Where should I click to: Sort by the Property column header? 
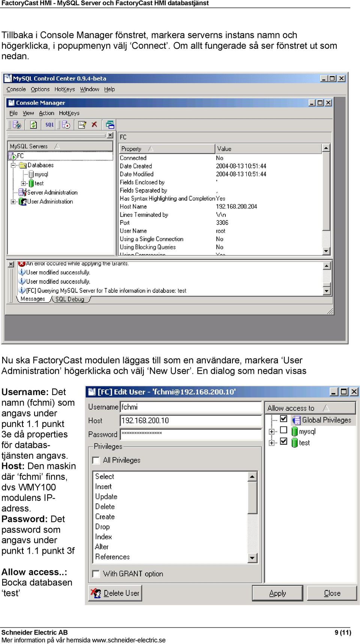pyautogui.click(x=167, y=149)
